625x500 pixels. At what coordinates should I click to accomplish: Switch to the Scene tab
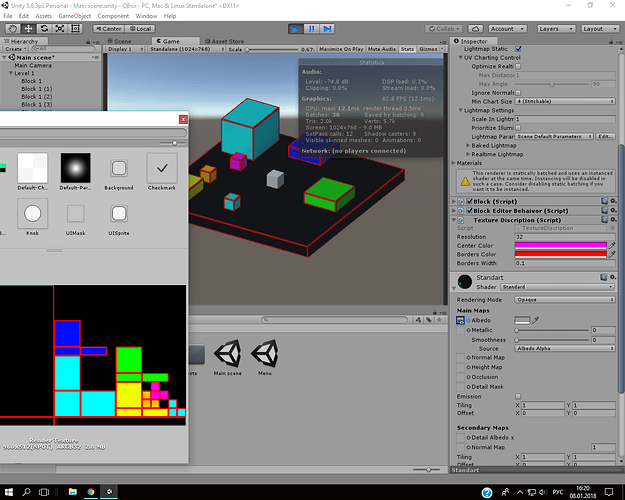[119, 41]
